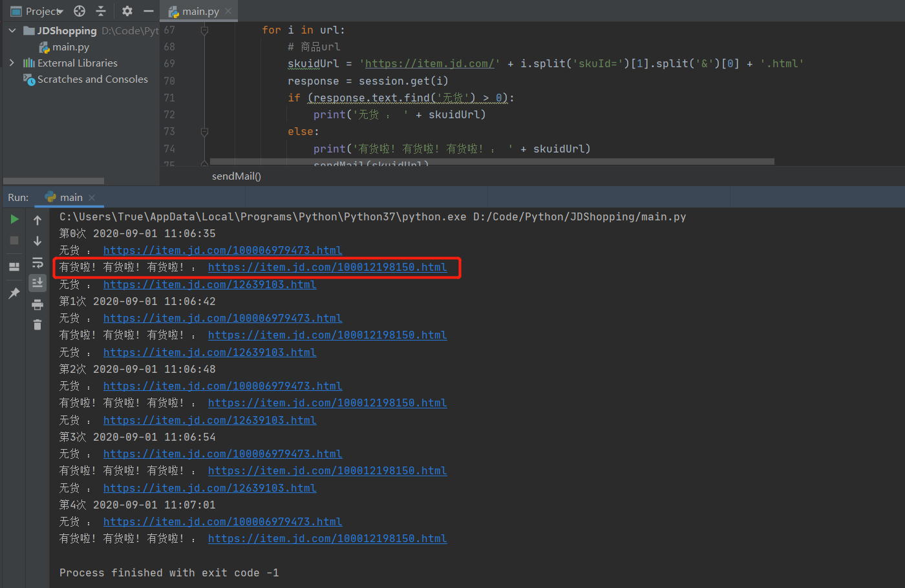
Task: Click the https://item.jd.com/ string in line 69
Action: pyautogui.click(x=429, y=63)
